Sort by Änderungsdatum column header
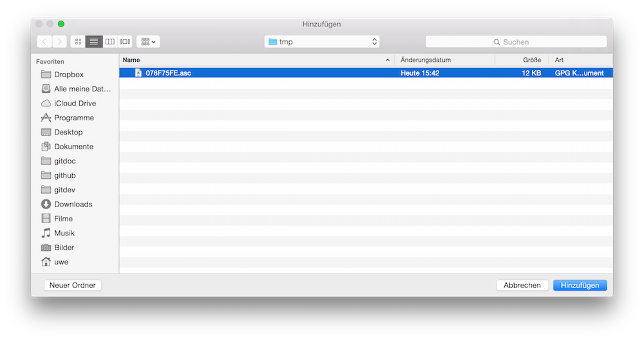 tap(445, 60)
